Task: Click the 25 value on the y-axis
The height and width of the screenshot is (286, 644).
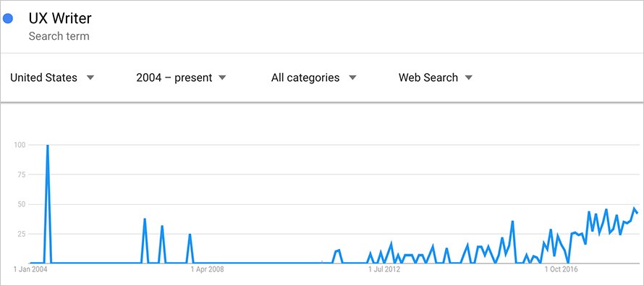Action: coord(22,234)
